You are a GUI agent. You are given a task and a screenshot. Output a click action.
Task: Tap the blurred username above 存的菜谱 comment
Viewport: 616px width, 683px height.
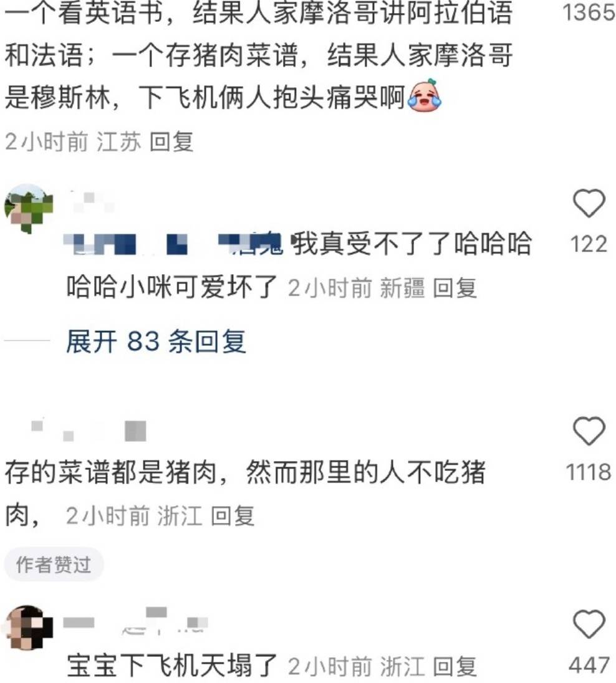click(89, 431)
